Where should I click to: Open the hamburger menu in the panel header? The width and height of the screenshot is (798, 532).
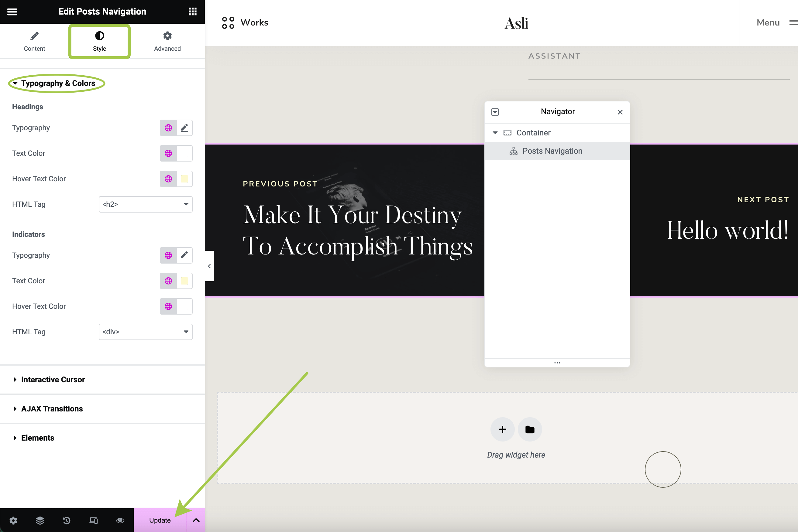12,12
